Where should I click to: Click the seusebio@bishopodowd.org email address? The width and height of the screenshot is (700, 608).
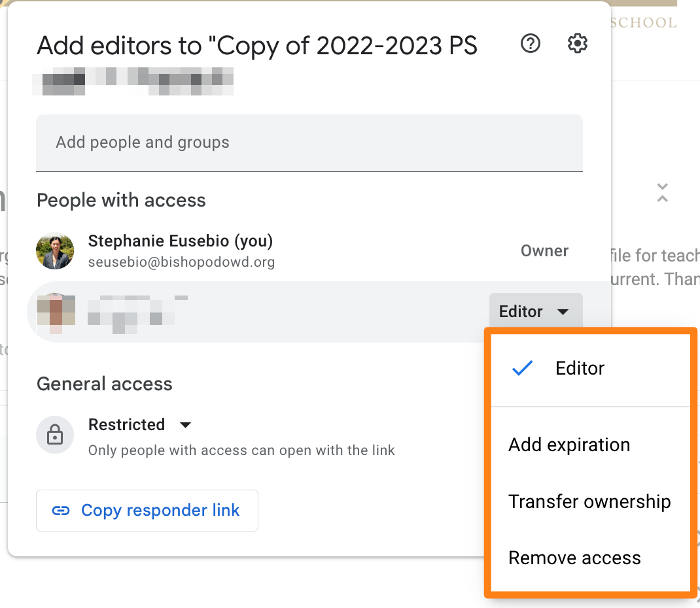[x=181, y=263]
